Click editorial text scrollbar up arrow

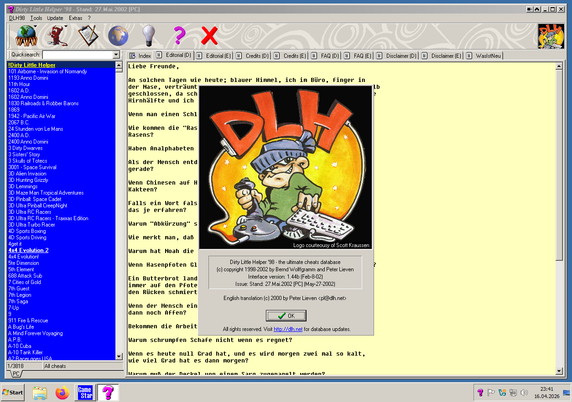tap(559, 66)
